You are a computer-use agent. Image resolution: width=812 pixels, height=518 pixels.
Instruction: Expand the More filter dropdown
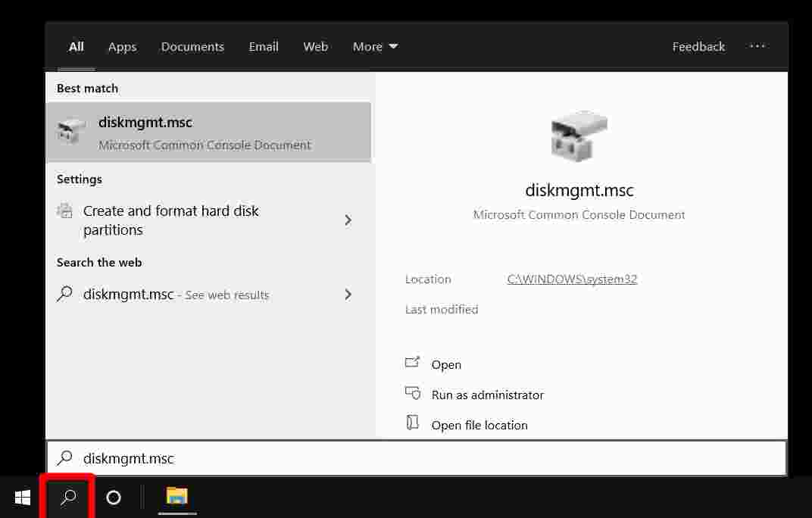point(375,47)
